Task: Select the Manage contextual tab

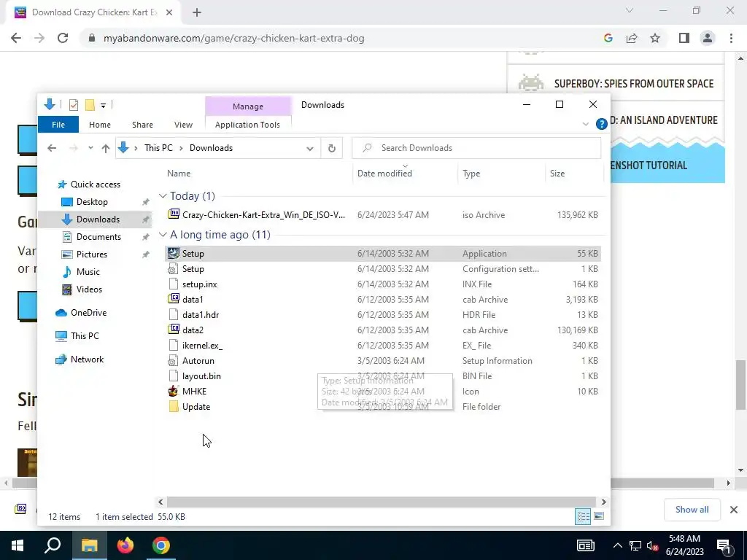Action: (248, 106)
